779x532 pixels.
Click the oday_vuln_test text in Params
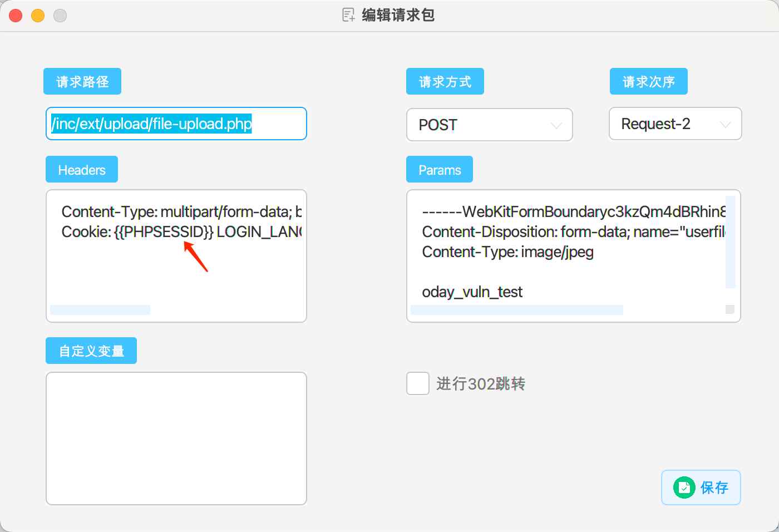pyautogui.click(x=472, y=292)
